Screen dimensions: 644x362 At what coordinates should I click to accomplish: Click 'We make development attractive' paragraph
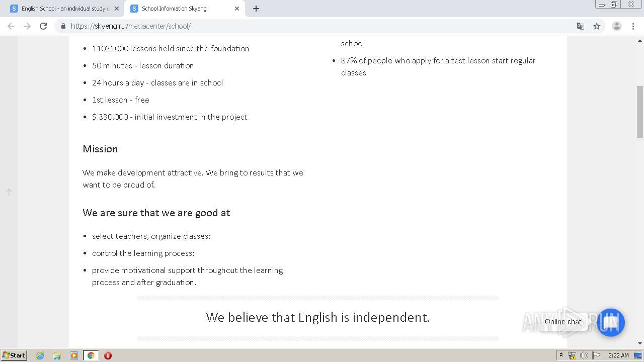[x=193, y=178]
